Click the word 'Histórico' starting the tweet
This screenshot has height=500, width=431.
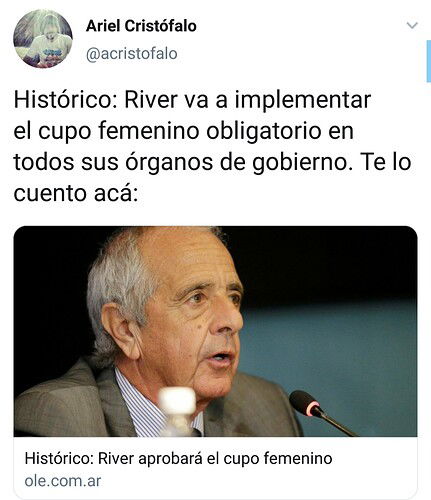point(62,100)
